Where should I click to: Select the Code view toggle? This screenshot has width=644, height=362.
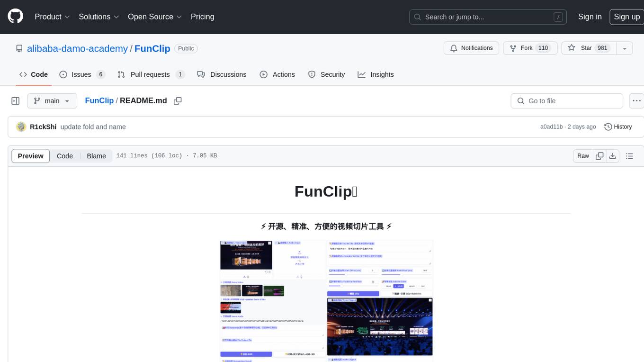click(65, 156)
